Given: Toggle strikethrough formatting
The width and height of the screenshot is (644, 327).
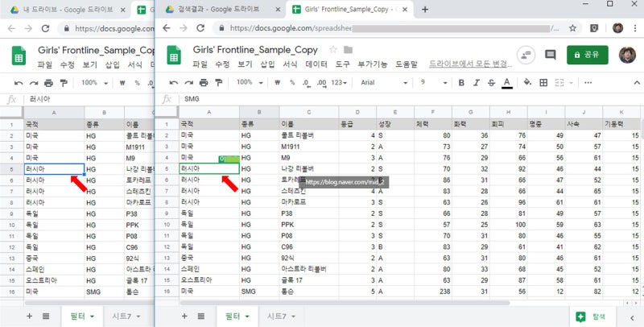Looking at the screenshot, I should click(x=492, y=83).
